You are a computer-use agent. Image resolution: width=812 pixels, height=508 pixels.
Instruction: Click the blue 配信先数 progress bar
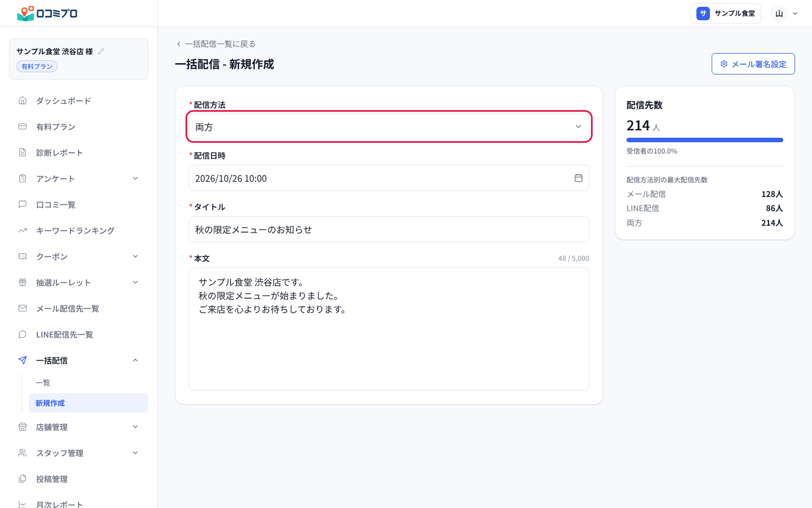pyautogui.click(x=705, y=140)
